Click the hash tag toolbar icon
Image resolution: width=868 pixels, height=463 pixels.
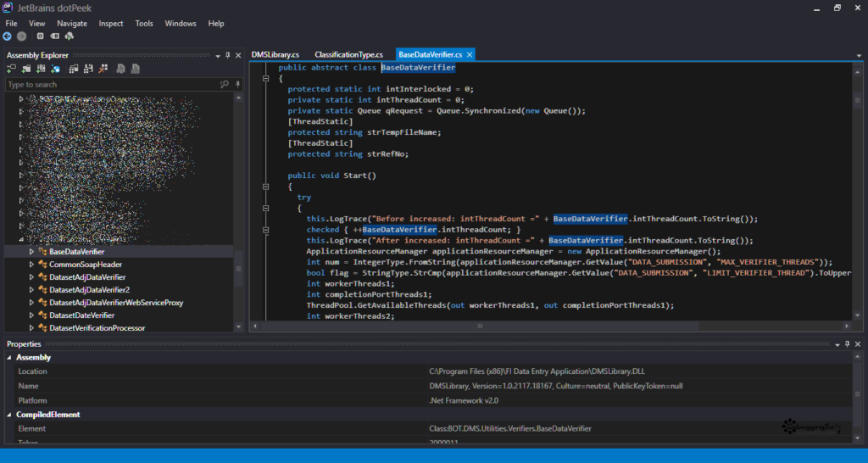click(x=55, y=36)
